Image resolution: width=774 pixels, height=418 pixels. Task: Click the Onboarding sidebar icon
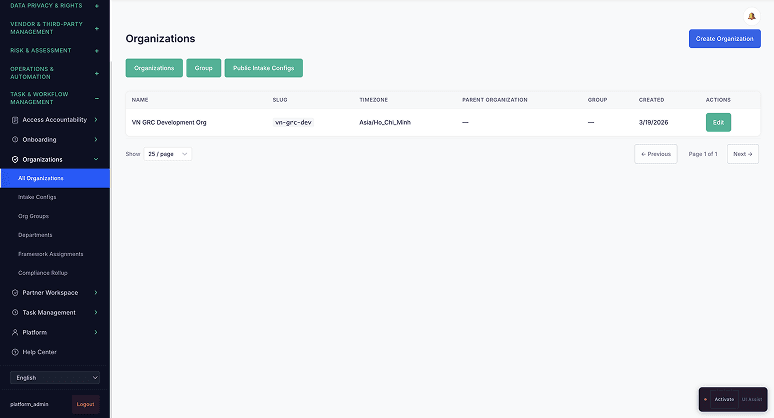(x=15, y=140)
